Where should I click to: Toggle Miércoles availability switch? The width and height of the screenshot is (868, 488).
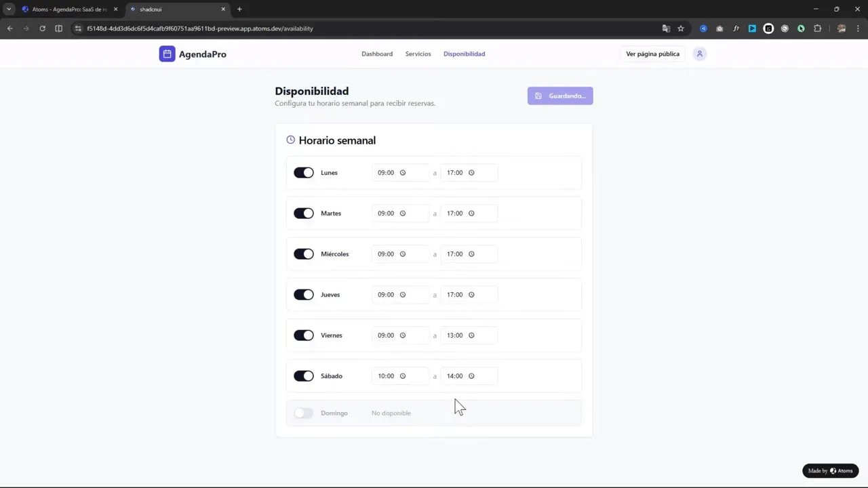(304, 254)
